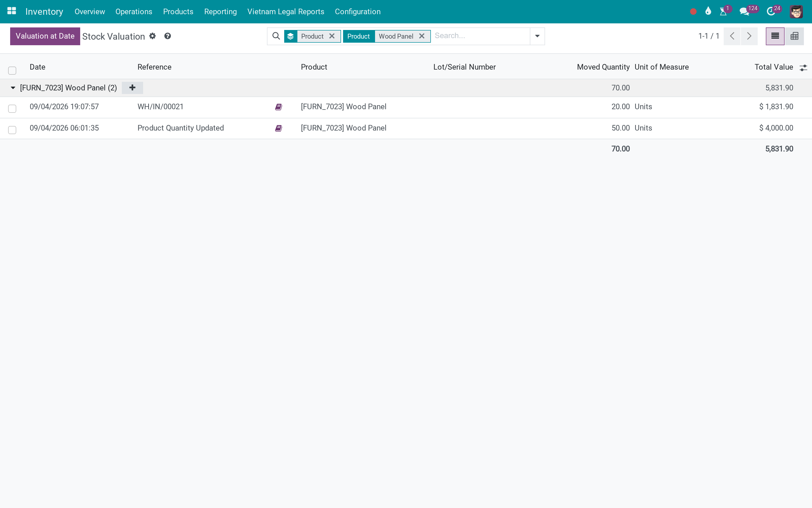
Task: Click the droplet icon in top bar
Action: [708, 11]
